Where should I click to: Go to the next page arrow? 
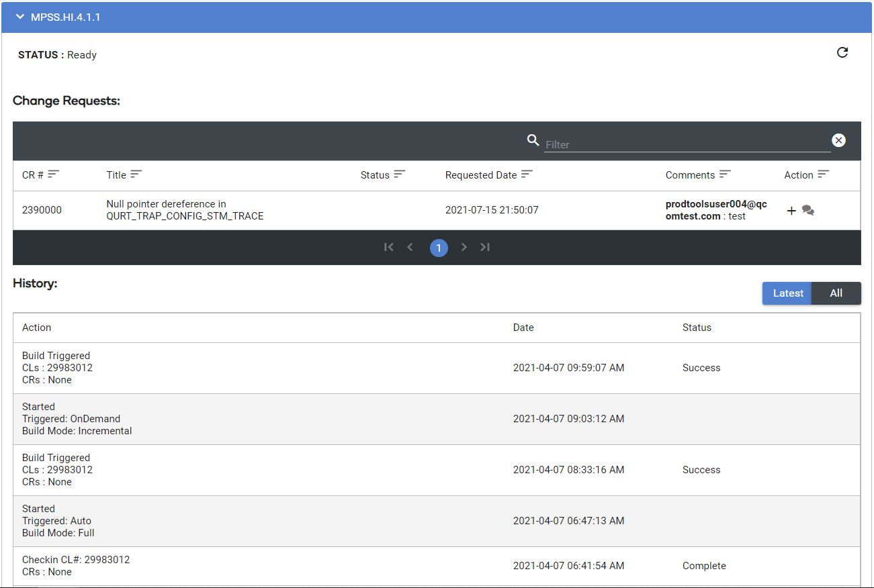[x=464, y=247]
